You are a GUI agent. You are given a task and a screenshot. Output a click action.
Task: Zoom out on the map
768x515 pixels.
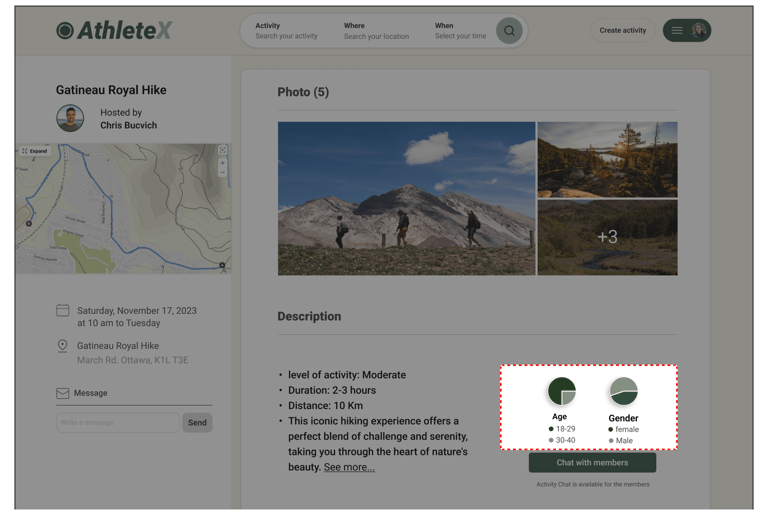pyautogui.click(x=222, y=172)
